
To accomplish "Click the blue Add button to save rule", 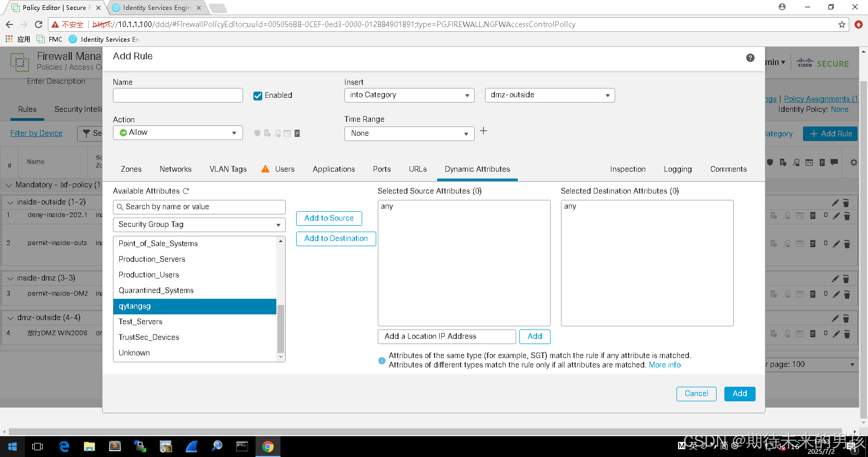I will point(739,393).
